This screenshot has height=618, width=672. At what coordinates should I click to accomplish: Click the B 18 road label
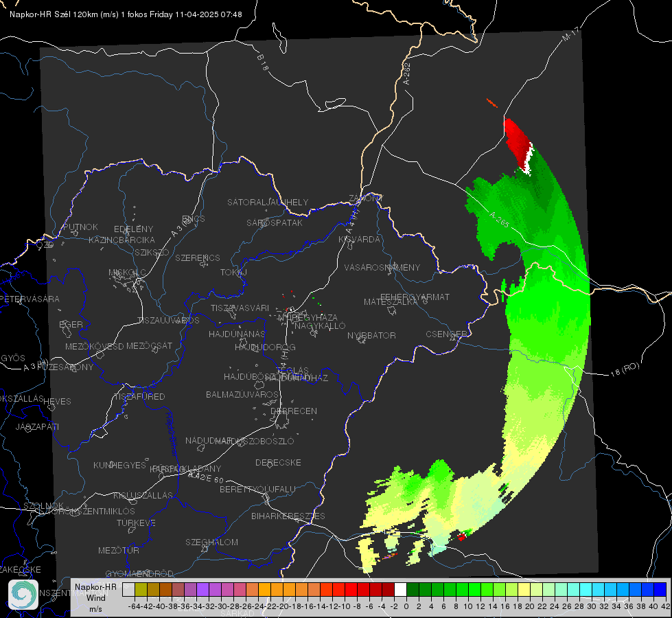click(x=263, y=62)
